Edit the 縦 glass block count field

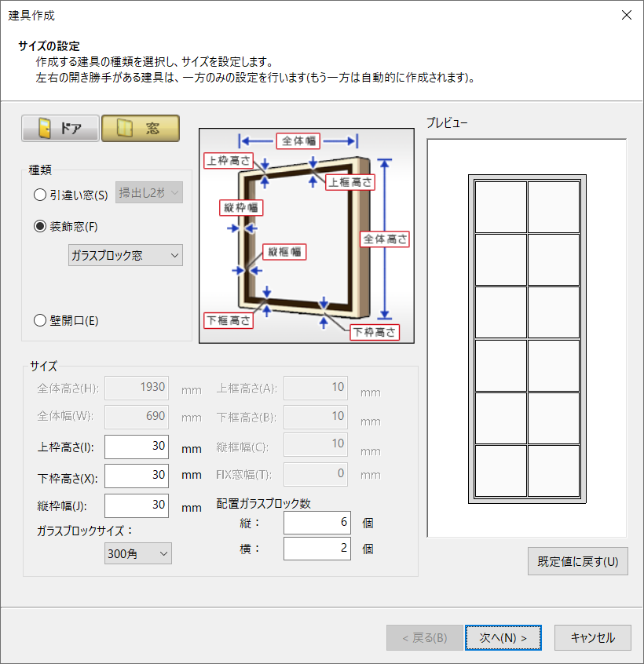317,522
